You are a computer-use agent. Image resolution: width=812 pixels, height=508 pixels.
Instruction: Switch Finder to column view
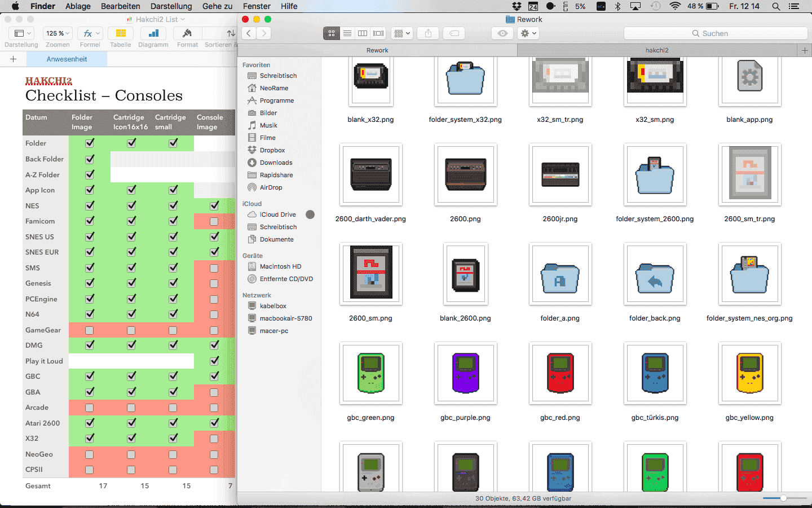[363, 33]
